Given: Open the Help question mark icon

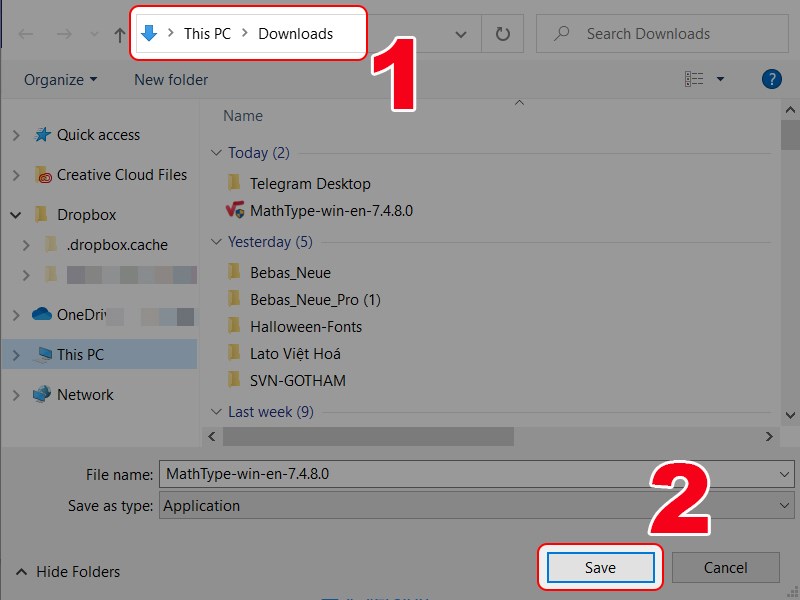Looking at the screenshot, I should [772, 79].
